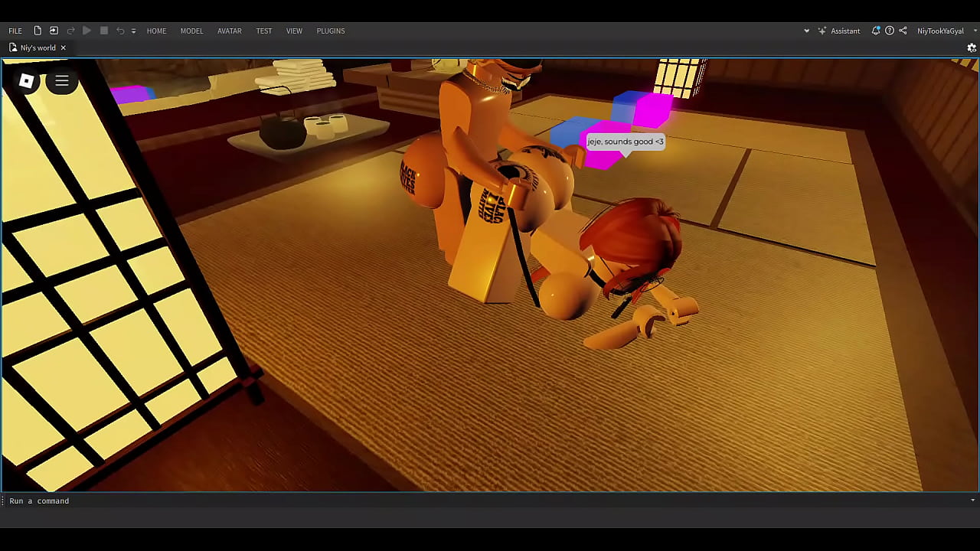The height and width of the screenshot is (551, 980).
Task: Click the Redo arrow icon
Action: pyautogui.click(x=70, y=31)
